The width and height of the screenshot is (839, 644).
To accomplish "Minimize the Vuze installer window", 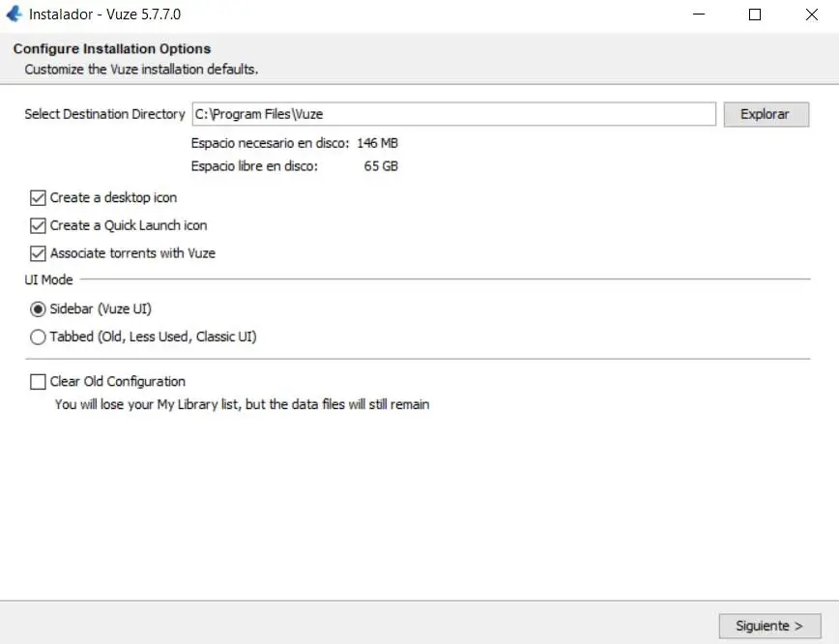I will click(699, 15).
